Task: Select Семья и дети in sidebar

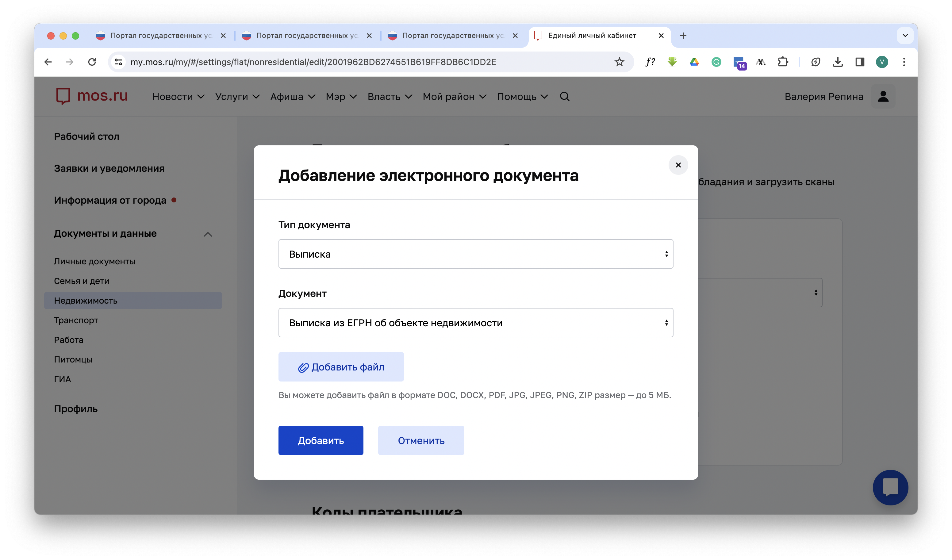Action: point(82,281)
